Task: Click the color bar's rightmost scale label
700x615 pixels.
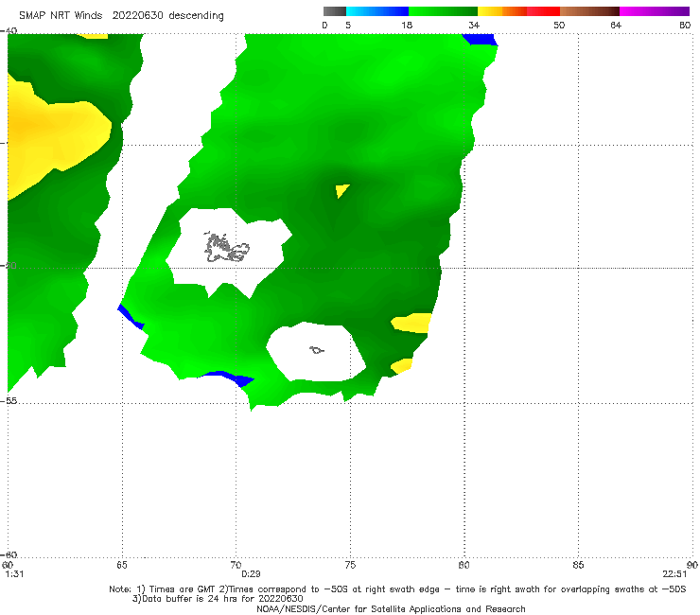Action: pos(685,25)
